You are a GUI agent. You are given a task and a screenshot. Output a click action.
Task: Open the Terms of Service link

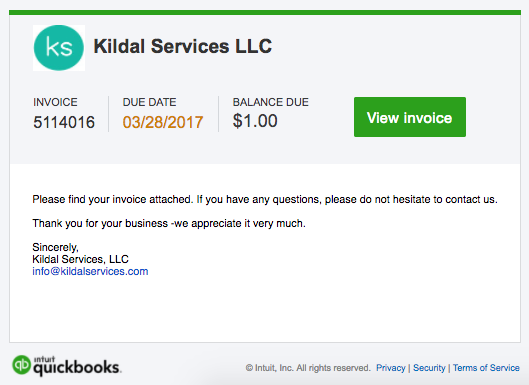[486, 368]
